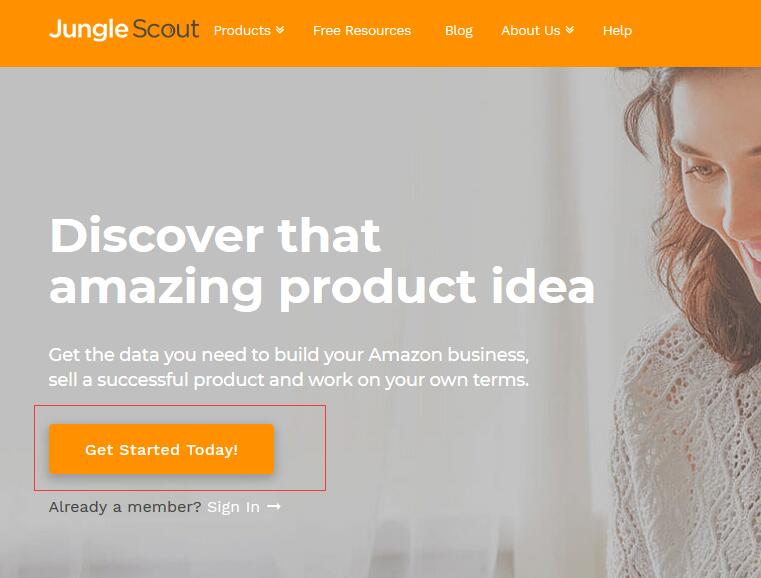761x578 pixels.
Task: Click the arrow icon beside Sign In
Action: pyautogui.click(x=274, y=506)
